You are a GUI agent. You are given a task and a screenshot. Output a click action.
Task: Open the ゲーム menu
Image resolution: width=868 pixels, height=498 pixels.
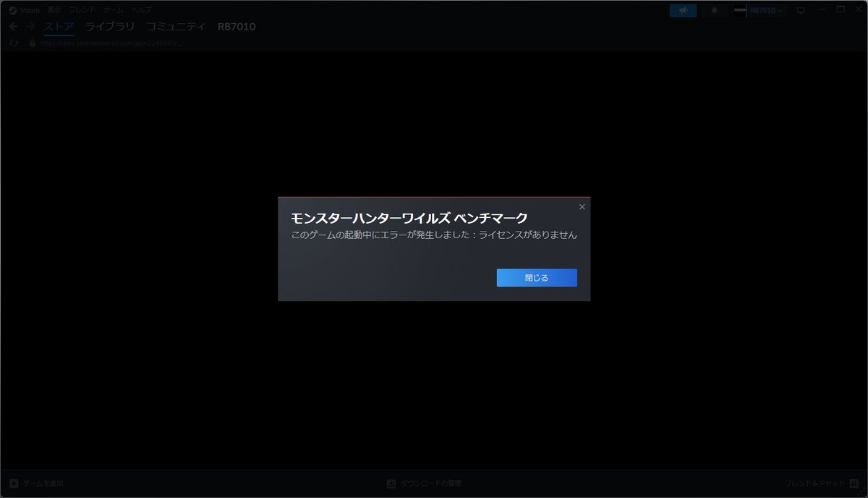point(113,10)
